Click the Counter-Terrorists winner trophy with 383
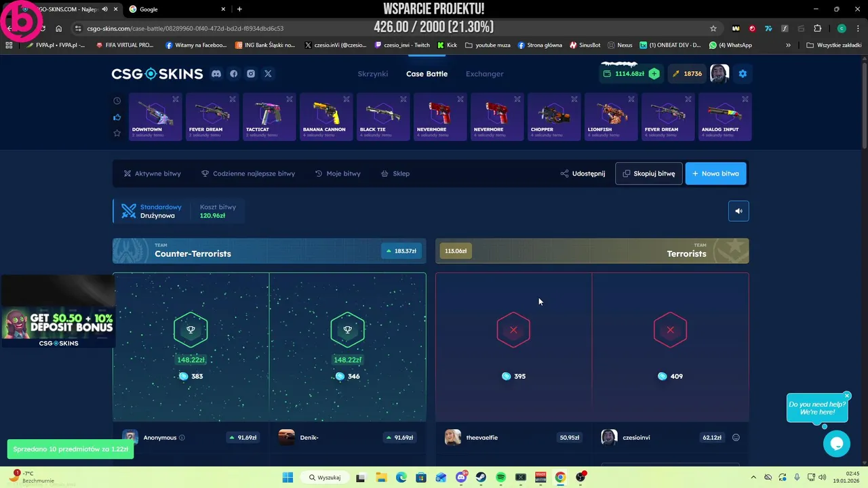The image size is (868, 488). tap(191, 330)
